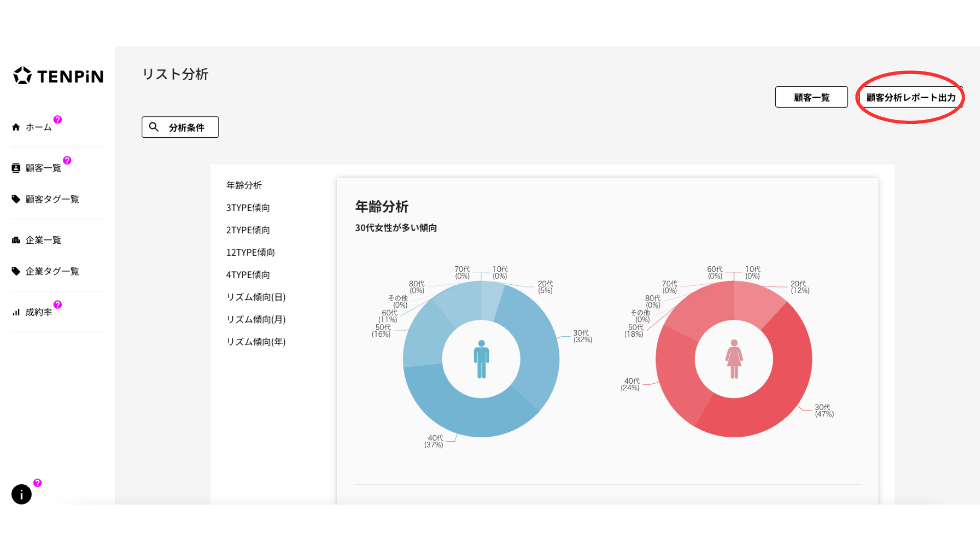
Task: Open the 企業タグ一覧 sidebar menu
Action: click(52, 271)
